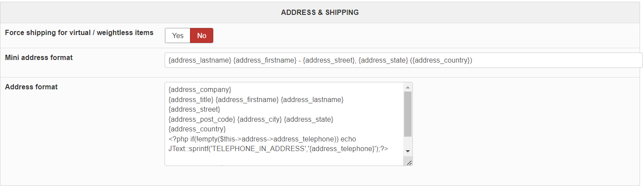Enable force shipping by selecting Yes
Screen dimensions: 644x187
178,35
